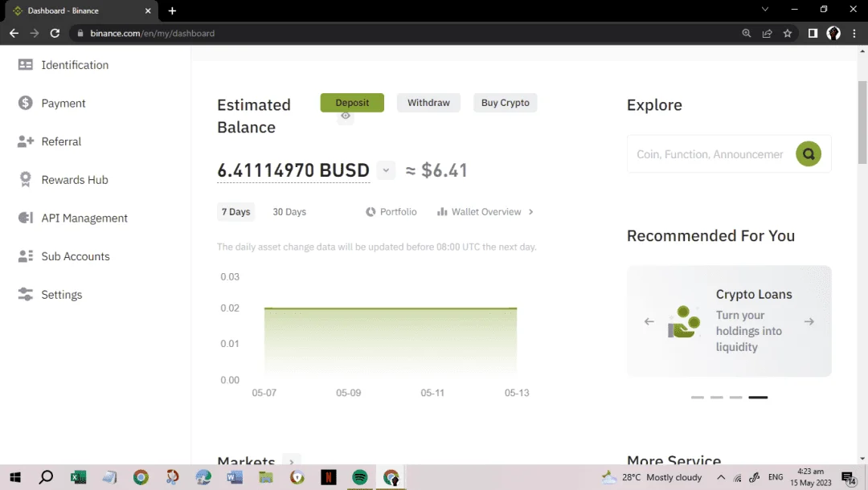The height and width of the screenshot is (490, 868).
Task: Open Spotify from the taskbar
Action: [x=360, y=477]
